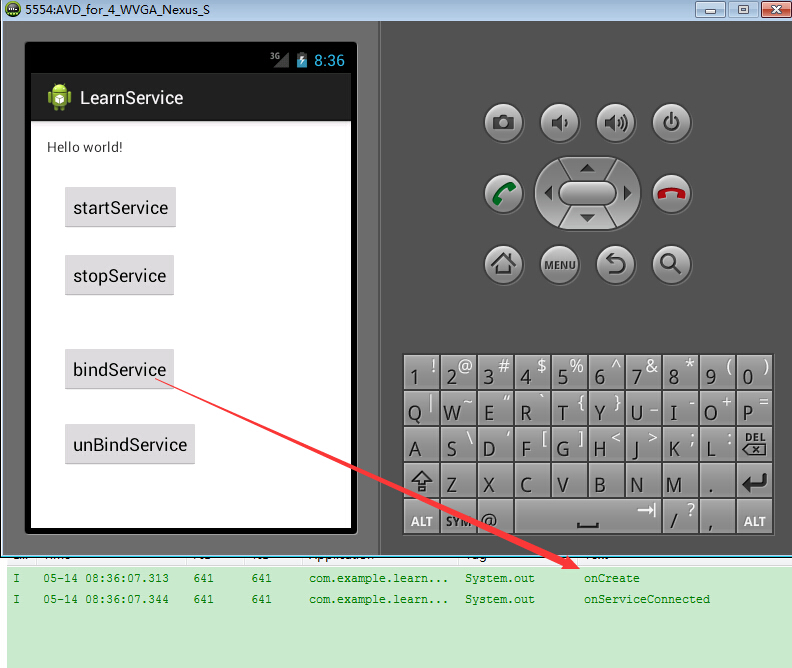Click the emulator window title icon

click(13, 9)
